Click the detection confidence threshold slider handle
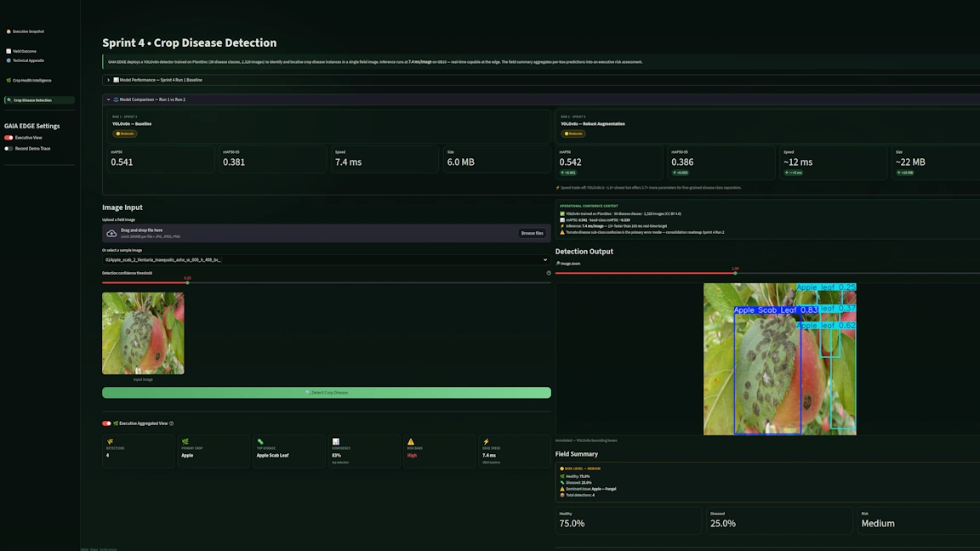The height and width of the screenshot is (551, 980). [x=187, y=282]
